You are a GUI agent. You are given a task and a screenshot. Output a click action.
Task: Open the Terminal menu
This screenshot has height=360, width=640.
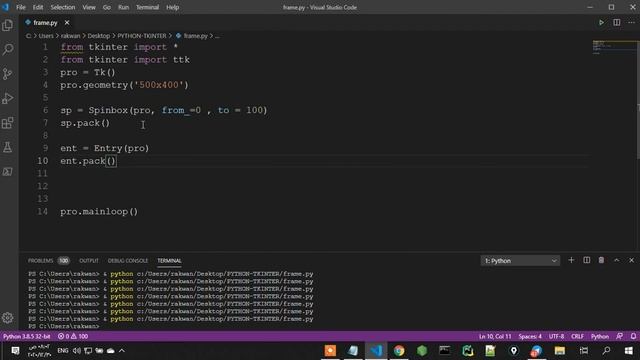148,7
